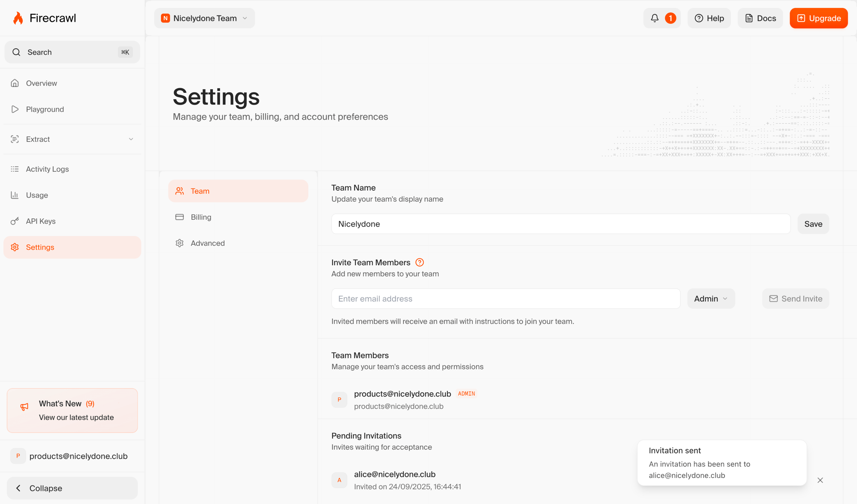Switch to the Team settings tab
The width and height of the screenshot is (857, 504).
click(x=238, y=191)
